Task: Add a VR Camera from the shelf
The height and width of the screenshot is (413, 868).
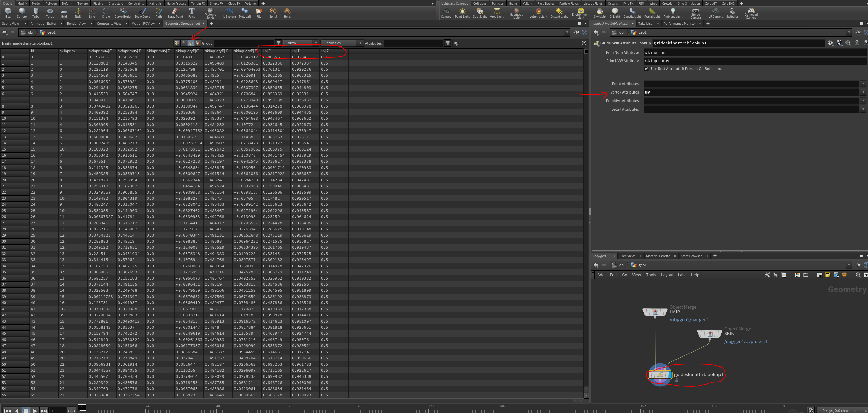Action: coord(715,13)
